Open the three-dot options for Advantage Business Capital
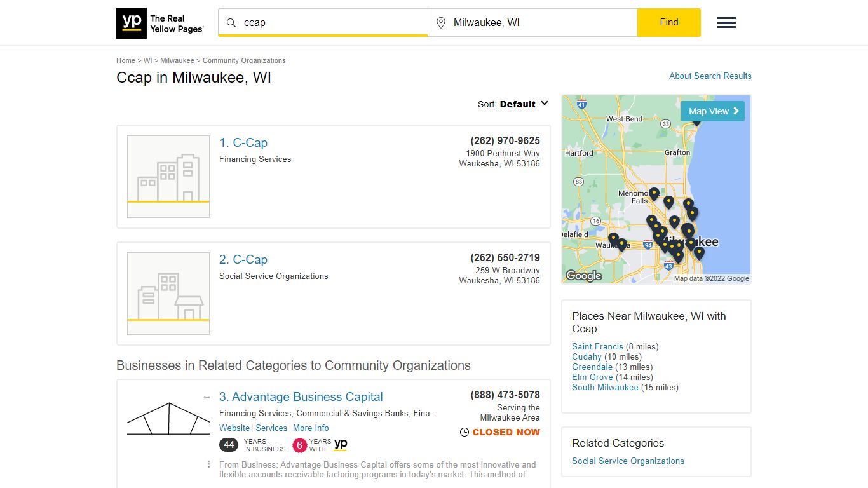Screen dimensions: 868x488 (209, 464)
